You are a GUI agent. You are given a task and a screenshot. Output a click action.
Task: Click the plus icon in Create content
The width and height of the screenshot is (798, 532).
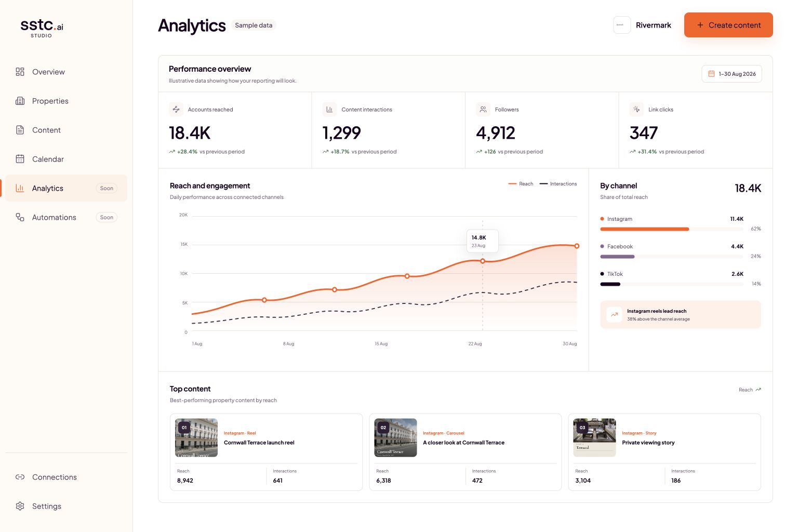(700, 25)
